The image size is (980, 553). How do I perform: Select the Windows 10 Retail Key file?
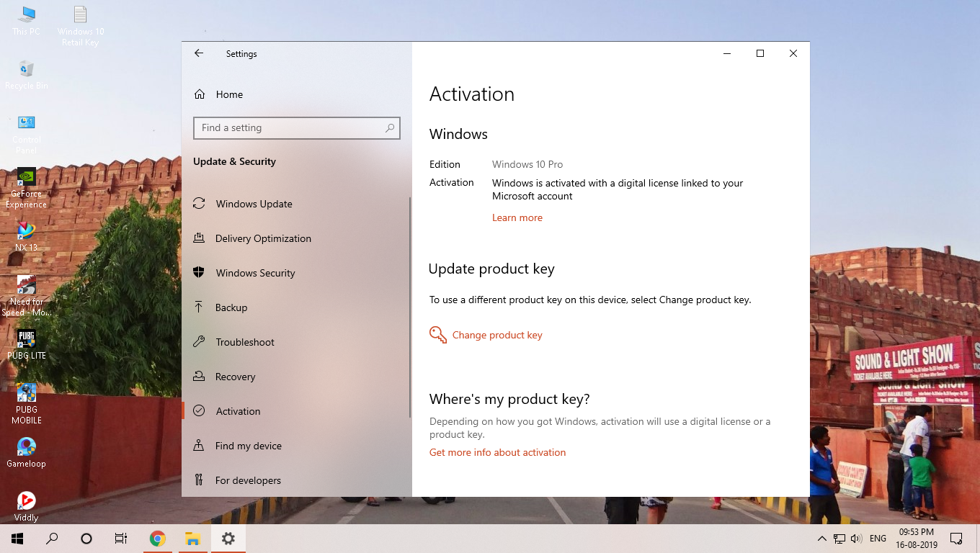[x=81, y=26]
